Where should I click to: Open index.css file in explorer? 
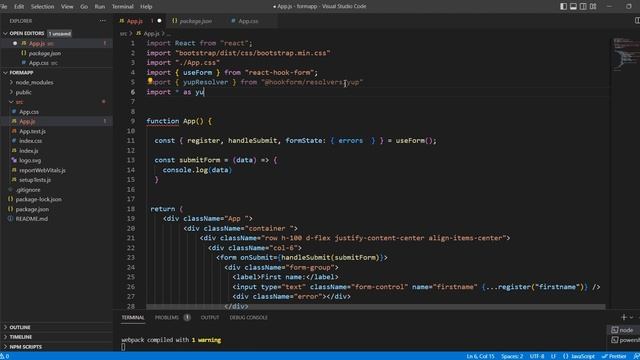pyautogui.click(x=30, y=141)
